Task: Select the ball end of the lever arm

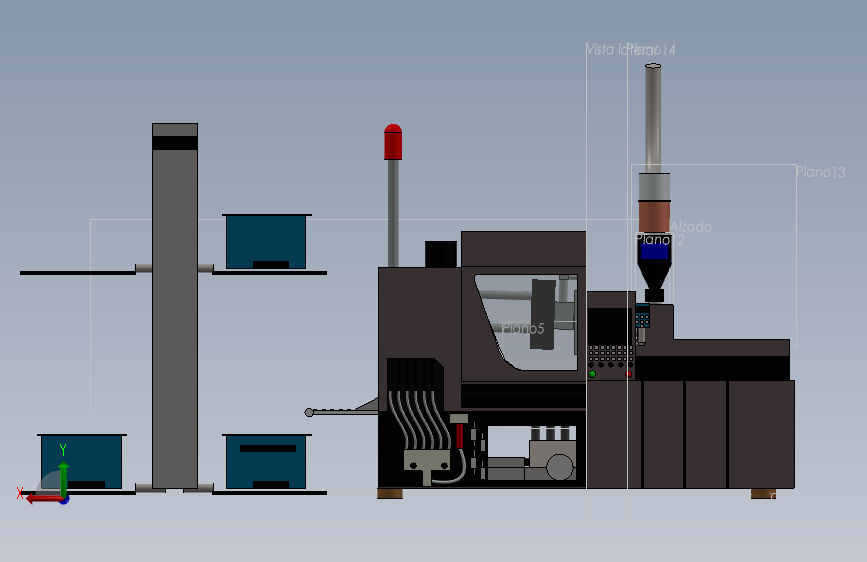Action: coord(309,412)
